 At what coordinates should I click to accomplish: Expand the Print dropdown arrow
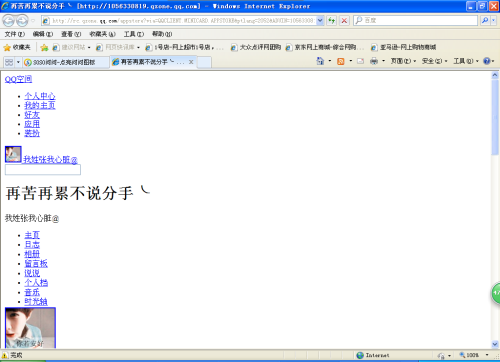tap(383, 61)
